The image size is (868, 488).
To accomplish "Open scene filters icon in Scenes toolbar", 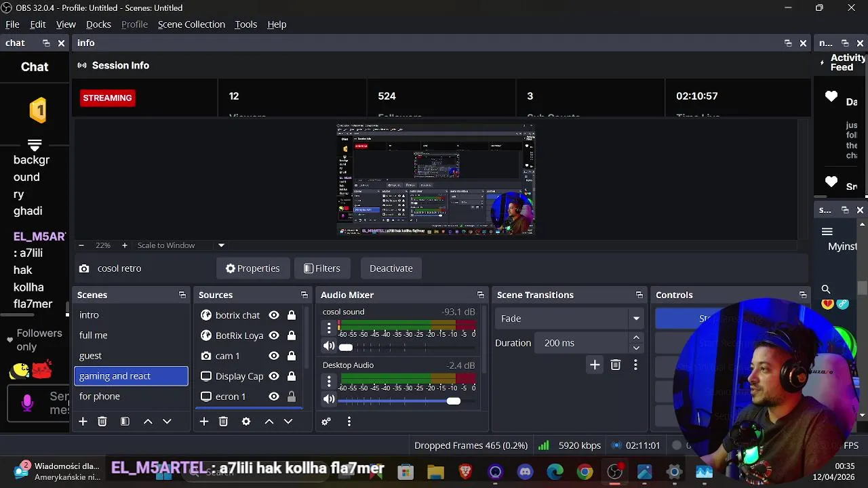I will point(125,422).
